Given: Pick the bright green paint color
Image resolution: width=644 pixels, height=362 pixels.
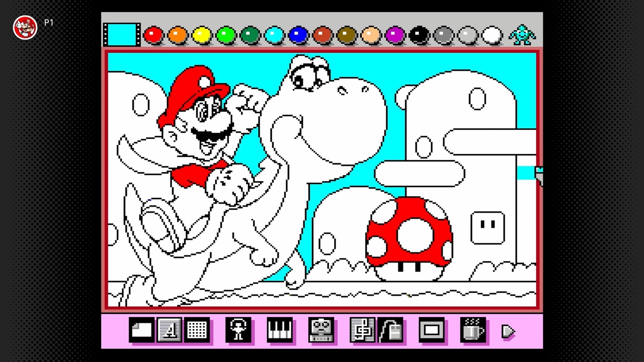Looking at the screenshot, I should pos(226,35).
